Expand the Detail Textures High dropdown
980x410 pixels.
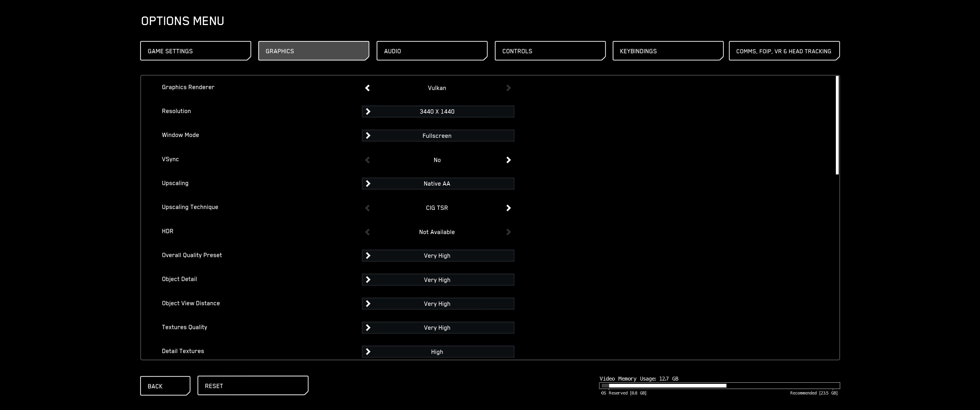coord(438,352)
